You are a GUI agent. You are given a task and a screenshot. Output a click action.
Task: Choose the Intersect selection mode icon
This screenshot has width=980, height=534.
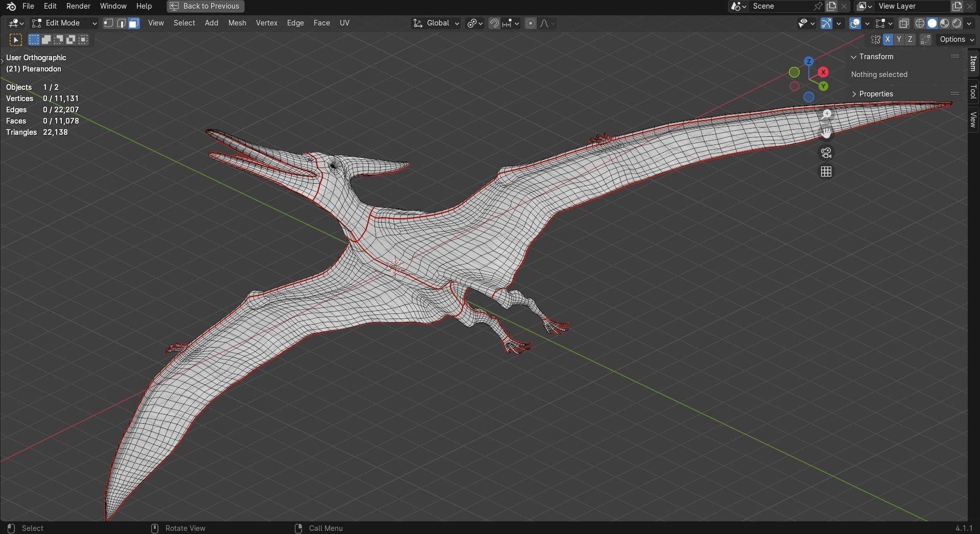(83, 39)
